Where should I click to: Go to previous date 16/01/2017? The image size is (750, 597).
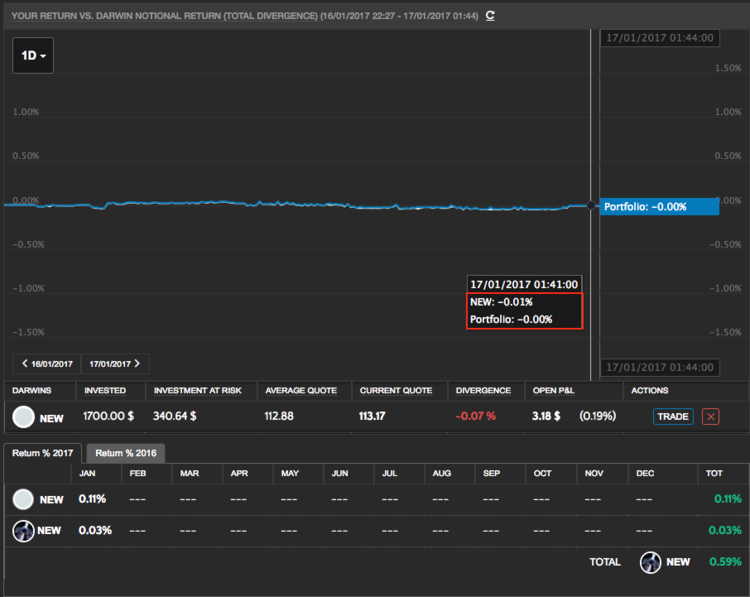point(46,364)
